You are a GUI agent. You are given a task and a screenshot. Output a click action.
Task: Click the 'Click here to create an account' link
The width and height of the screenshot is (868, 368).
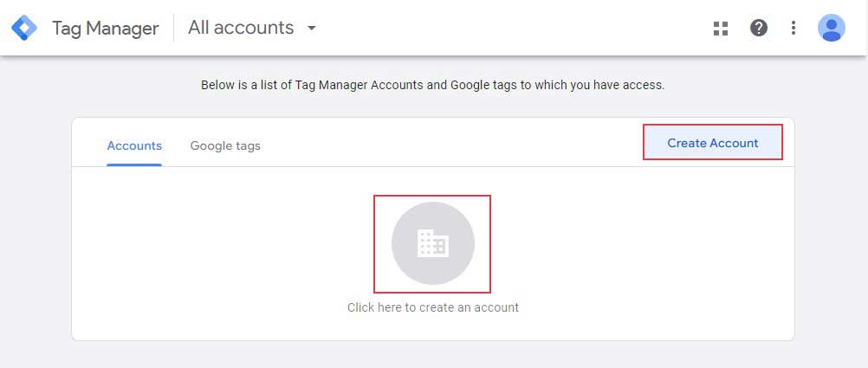[x=433, y=307]
